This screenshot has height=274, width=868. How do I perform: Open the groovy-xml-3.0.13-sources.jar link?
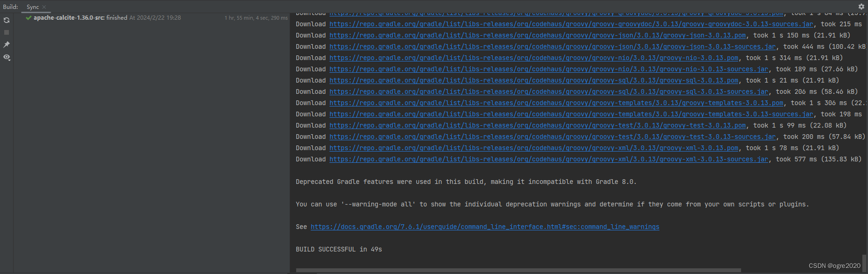[548, 159]
